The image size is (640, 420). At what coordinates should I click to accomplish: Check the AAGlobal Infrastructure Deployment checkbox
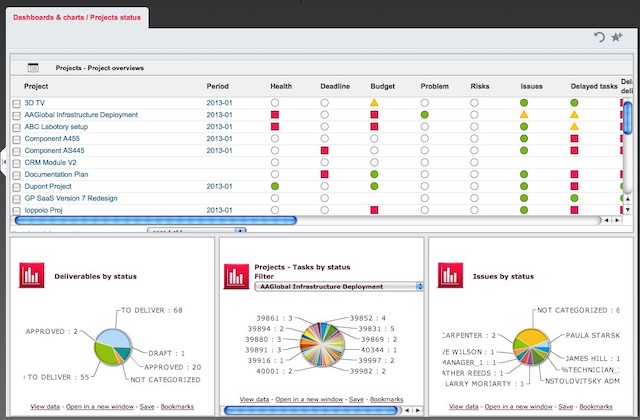coord(16,116)
